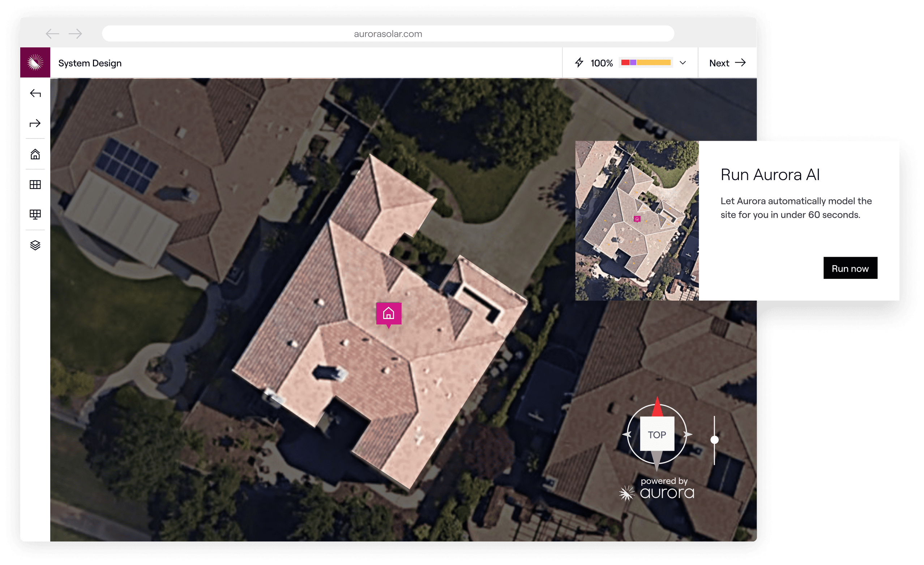Click the right rotate arrow on compass

(688, 435)
